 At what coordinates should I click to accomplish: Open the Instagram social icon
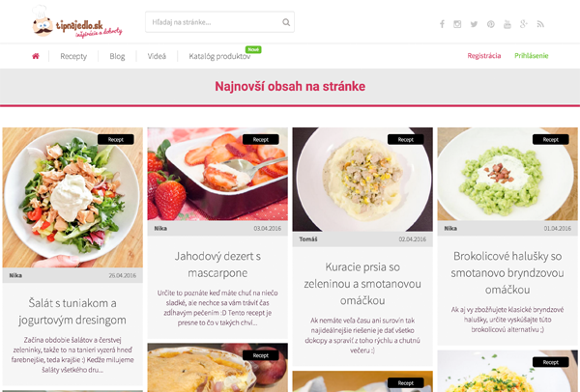457,24
